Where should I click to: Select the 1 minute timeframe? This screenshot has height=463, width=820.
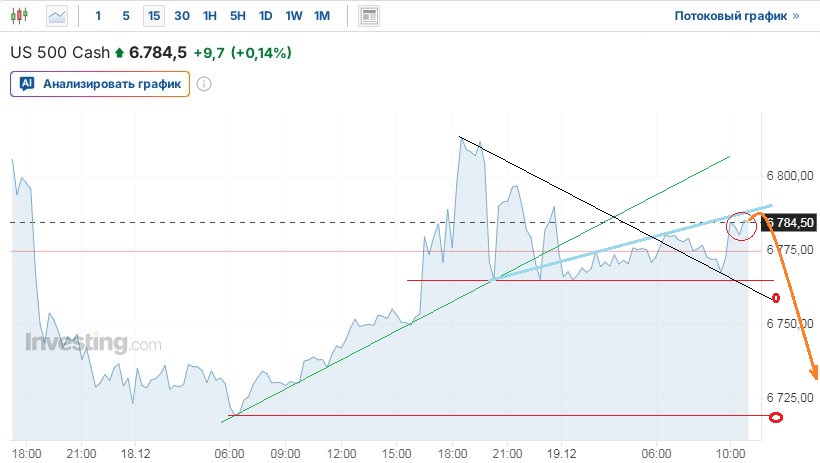[98, 16]
